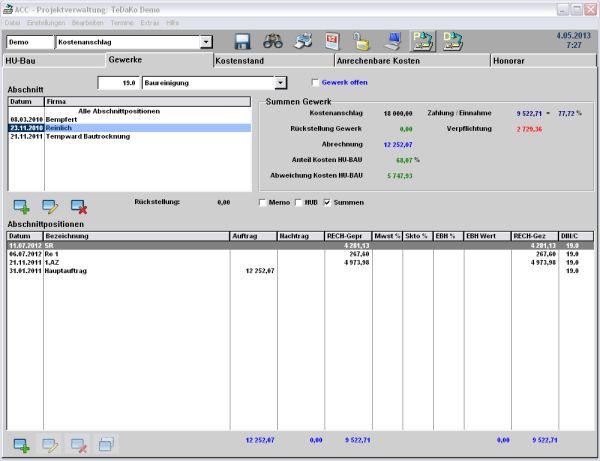
Task: Click the printer icon in toolbar
Action: tap(302, 42)
